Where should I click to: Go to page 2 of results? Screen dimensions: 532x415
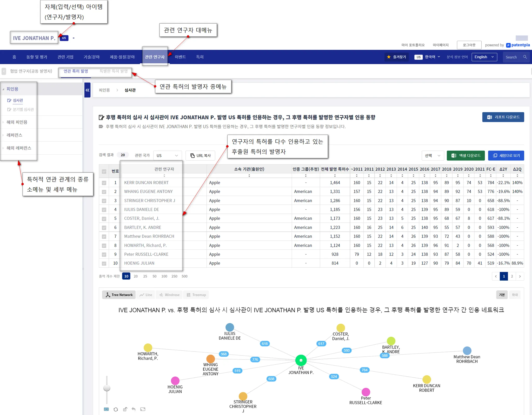pos(512,276)
